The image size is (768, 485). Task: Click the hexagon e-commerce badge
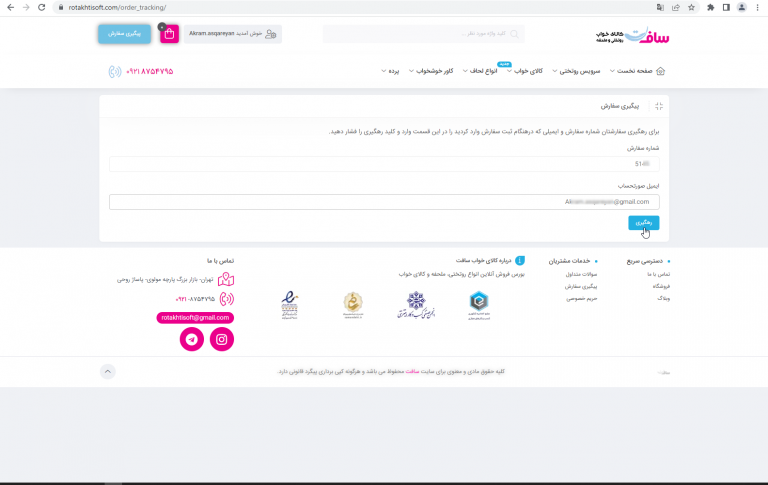click(x=479, y=305)
